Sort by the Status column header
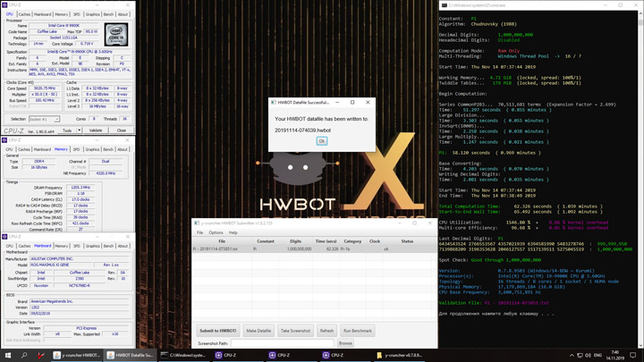The image size is (644, 362). tap(407, 241)
